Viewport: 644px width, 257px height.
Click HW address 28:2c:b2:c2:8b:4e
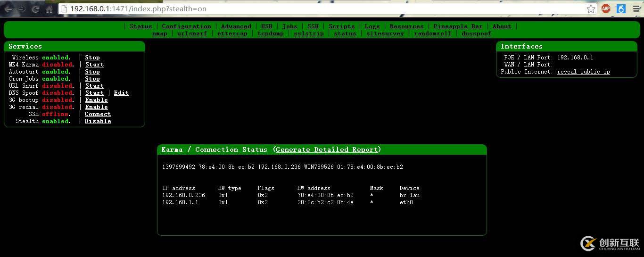pyautogui.click(x=325, y=202)
